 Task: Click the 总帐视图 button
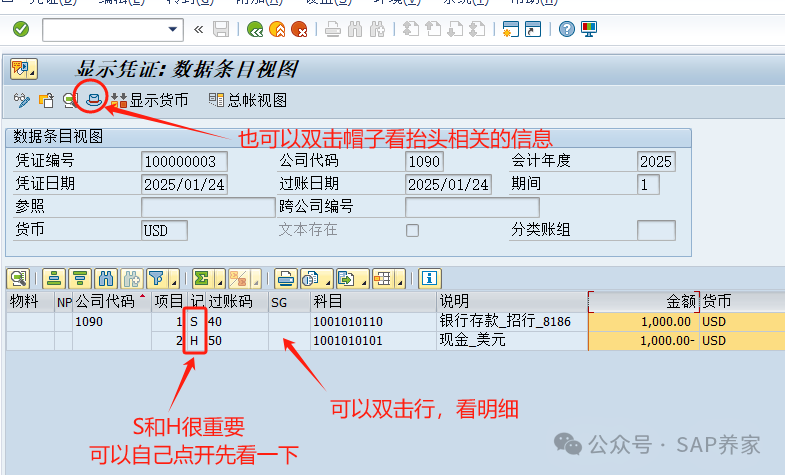click(x=248, y=101)
